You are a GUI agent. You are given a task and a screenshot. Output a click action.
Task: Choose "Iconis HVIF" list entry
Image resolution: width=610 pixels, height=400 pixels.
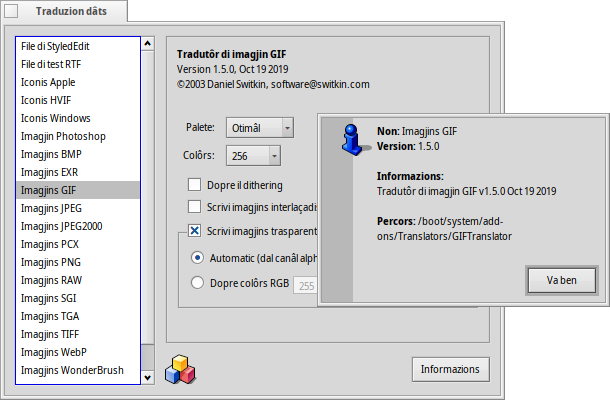pyautogui.click(x=47, y=100)
